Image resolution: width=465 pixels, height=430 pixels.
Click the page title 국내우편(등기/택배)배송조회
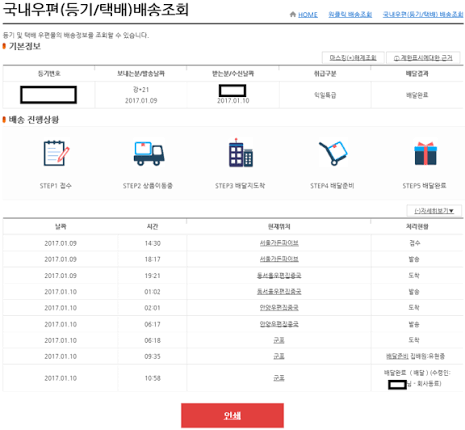click(96, 9)
